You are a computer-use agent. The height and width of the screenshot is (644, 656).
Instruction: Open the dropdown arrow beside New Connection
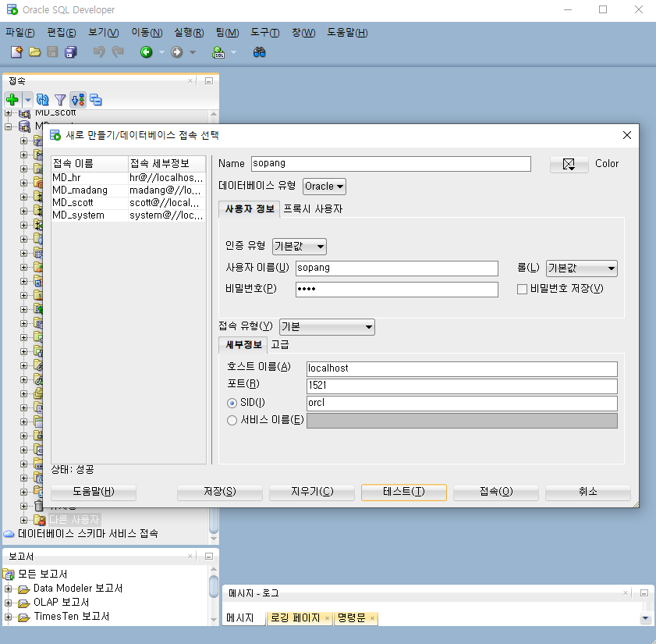pyautogui.click(x=28, y=100)
